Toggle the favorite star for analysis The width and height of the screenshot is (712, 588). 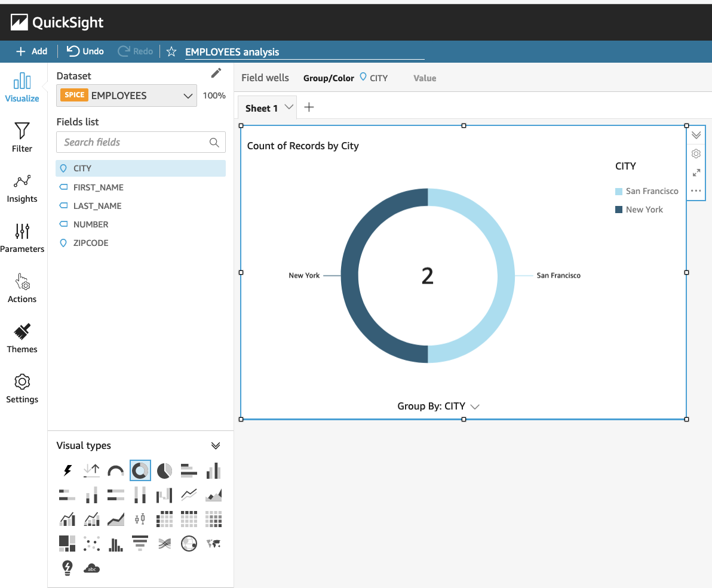[171, 52]
